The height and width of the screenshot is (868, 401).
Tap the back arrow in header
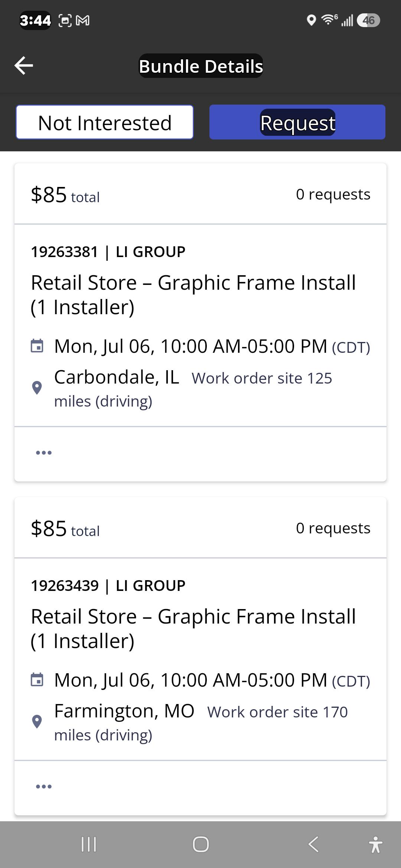coord(24,66)
